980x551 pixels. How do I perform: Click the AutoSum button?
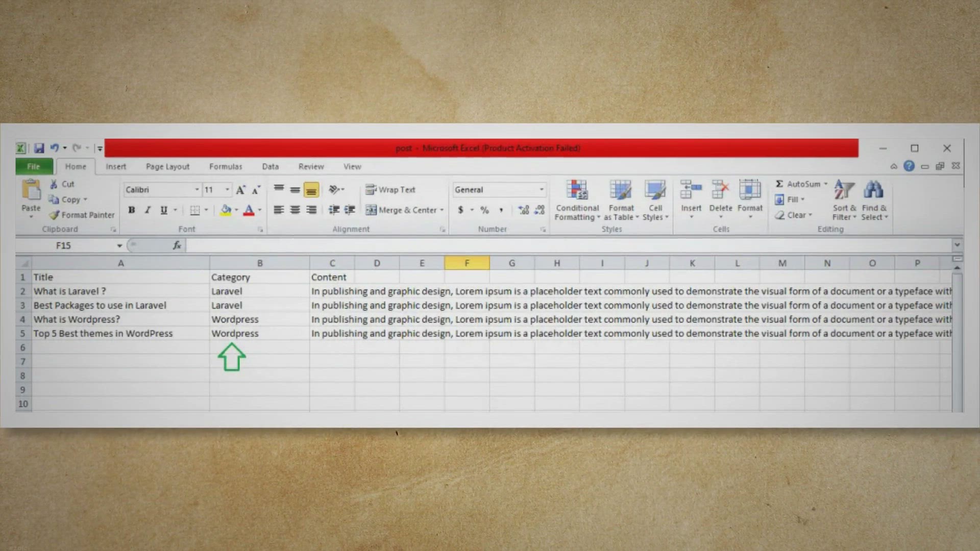798,184
